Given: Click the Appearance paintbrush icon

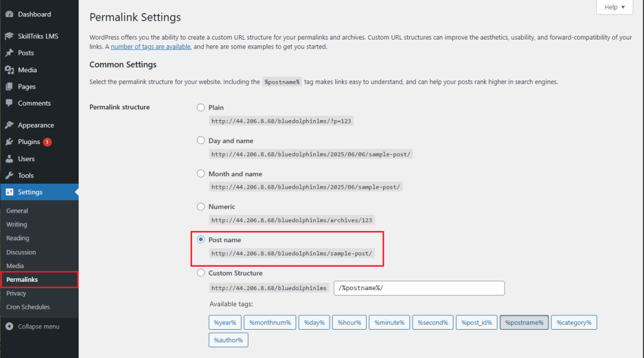Looking at the screenshot, I should [x=9, y=125].
